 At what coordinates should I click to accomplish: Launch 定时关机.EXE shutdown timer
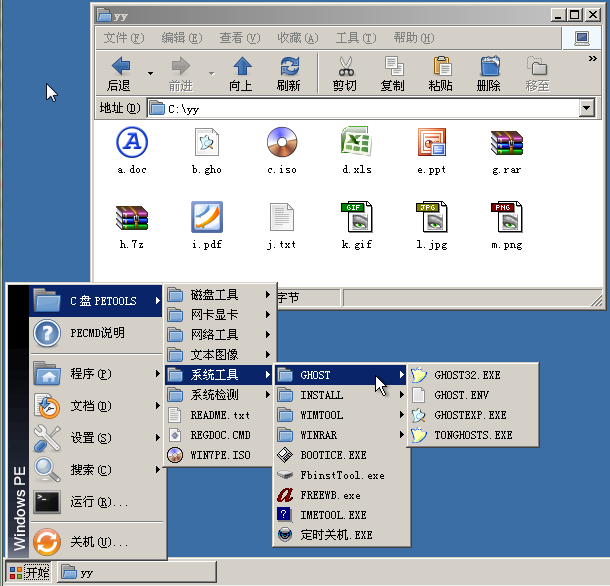tap(341, 535)
